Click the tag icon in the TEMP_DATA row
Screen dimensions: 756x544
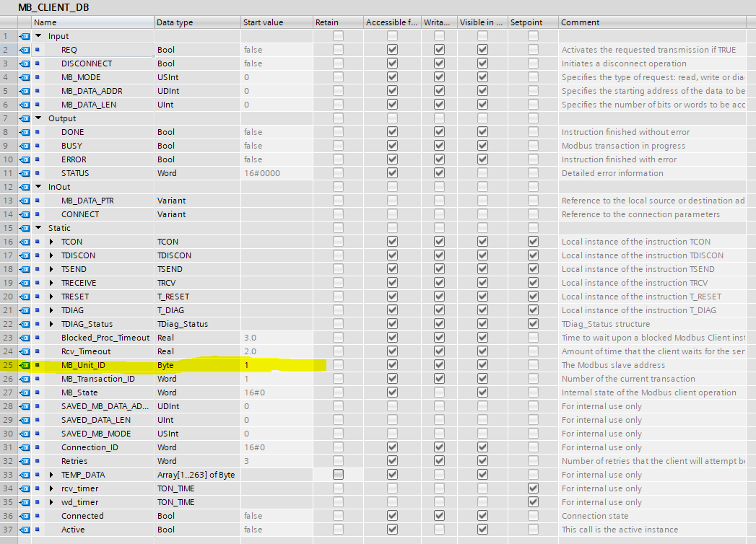[x=24, y=475]
